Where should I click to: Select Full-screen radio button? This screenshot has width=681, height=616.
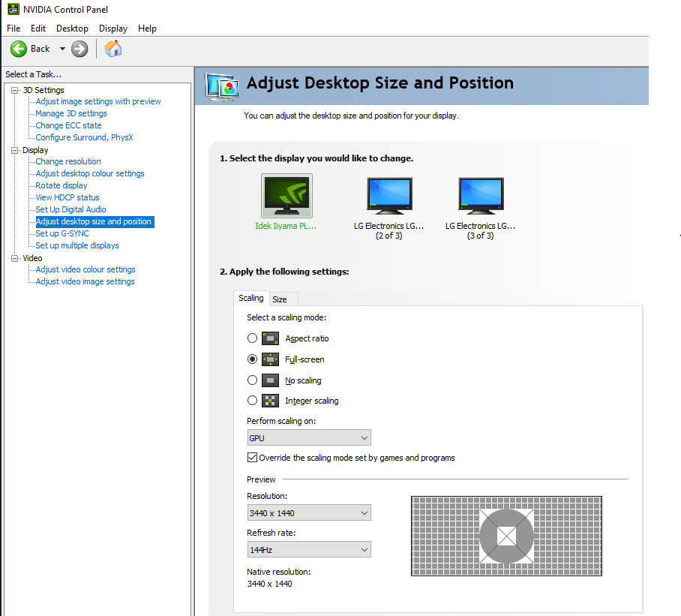pos(252,359)
